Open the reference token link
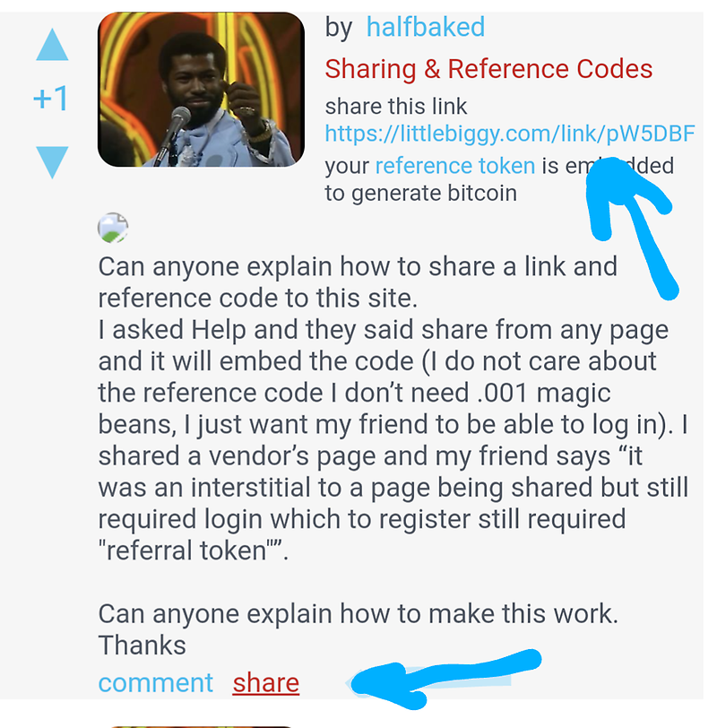The width and height of the screenshot is (717, 728). pyautogui.click(x=455, y=166)
